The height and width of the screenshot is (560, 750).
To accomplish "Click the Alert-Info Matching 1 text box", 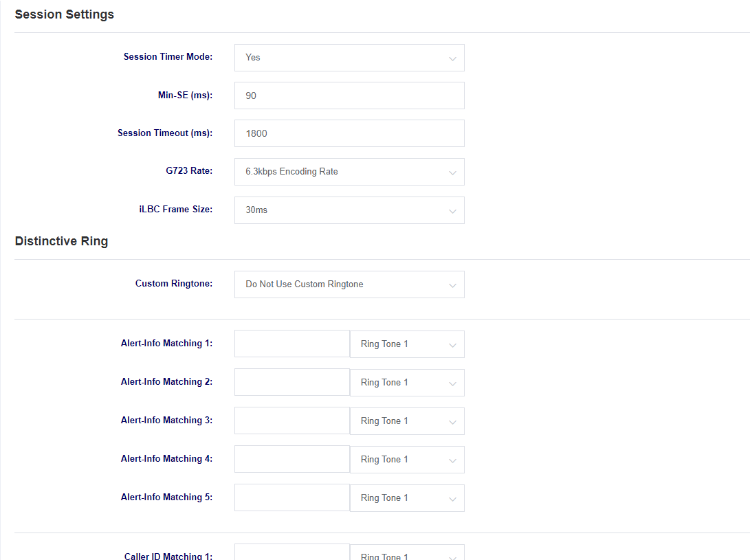I will 292,344.
